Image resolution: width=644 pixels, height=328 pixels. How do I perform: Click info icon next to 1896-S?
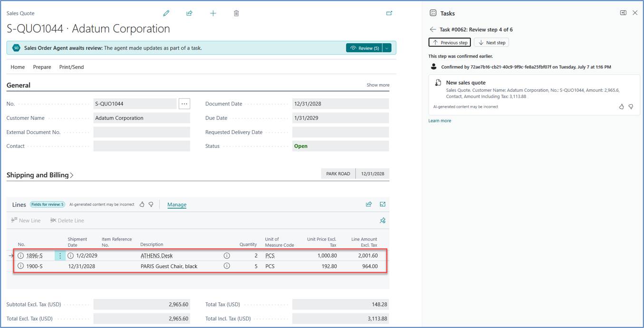[x=20, y=256]
